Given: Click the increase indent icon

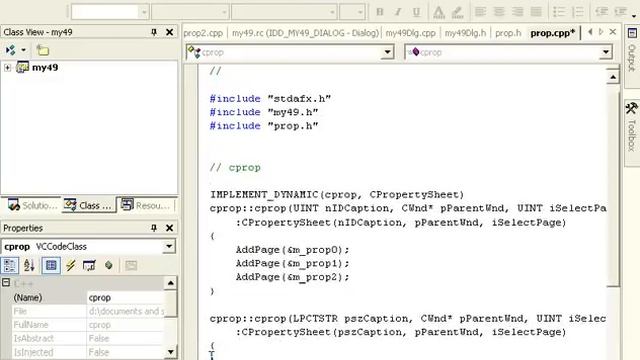Looking at the screenshot, I should point(620,12).
